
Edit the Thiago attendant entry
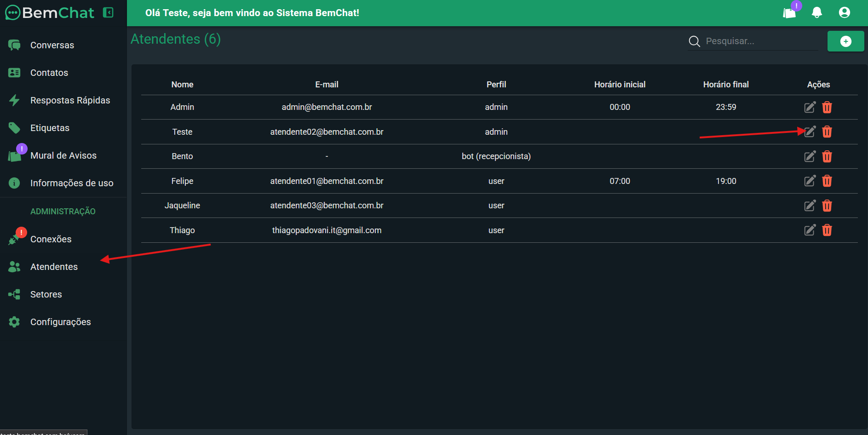click(x=810, y=230)
